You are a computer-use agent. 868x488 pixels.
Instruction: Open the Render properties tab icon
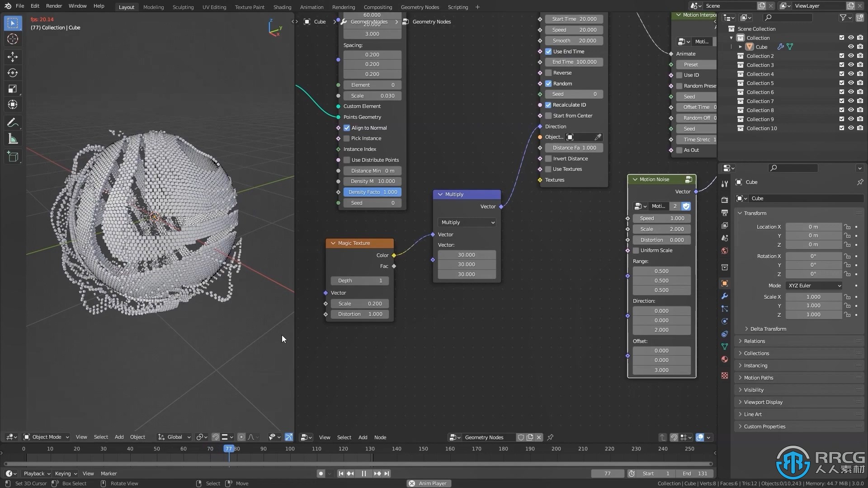click(725, 200)
